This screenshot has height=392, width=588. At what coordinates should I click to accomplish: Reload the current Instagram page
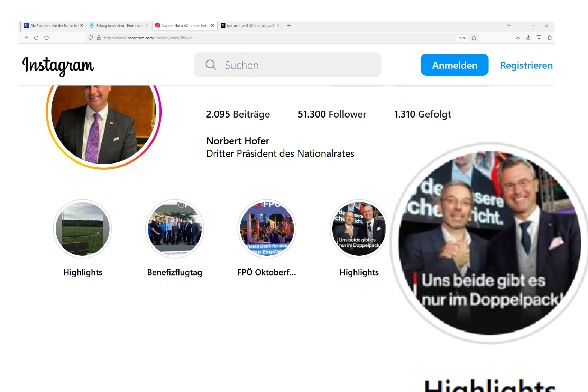pyautogui.click(x=36, y=38)
